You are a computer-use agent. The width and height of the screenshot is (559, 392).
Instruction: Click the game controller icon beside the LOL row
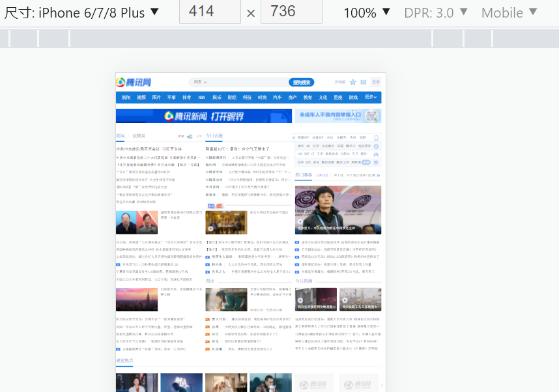(376, 154)
